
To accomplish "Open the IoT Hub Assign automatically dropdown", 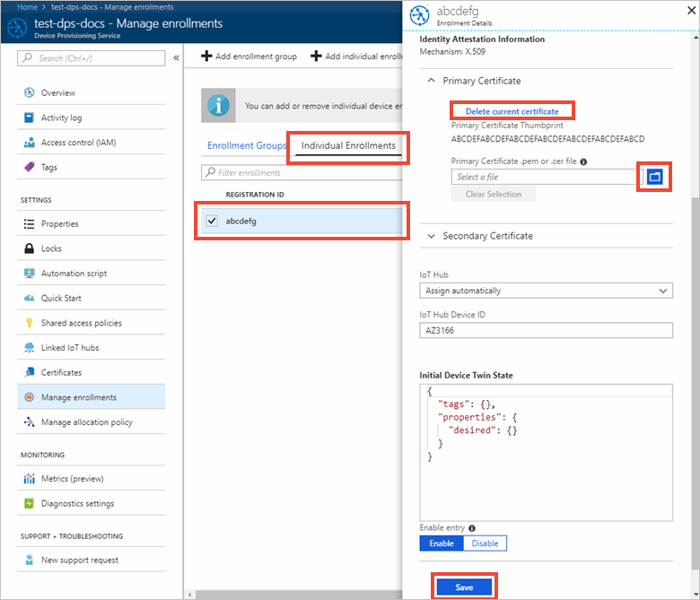I will point(546,291).
